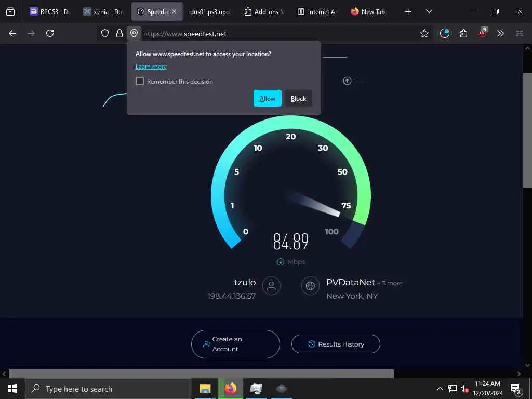
Task: Click Firefox icon in taskbar
Action: [x=230, y=389]
